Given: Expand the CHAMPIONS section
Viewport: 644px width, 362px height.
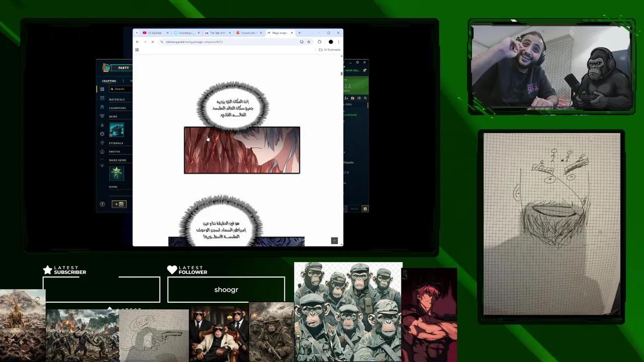Looking at the screenshot, I should click(117, 108).
